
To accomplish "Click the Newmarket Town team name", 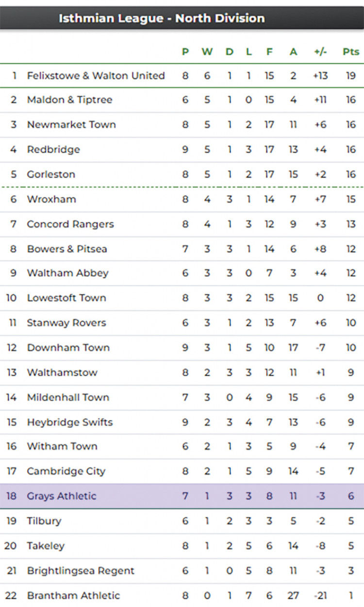I will (x=71, y=124).
